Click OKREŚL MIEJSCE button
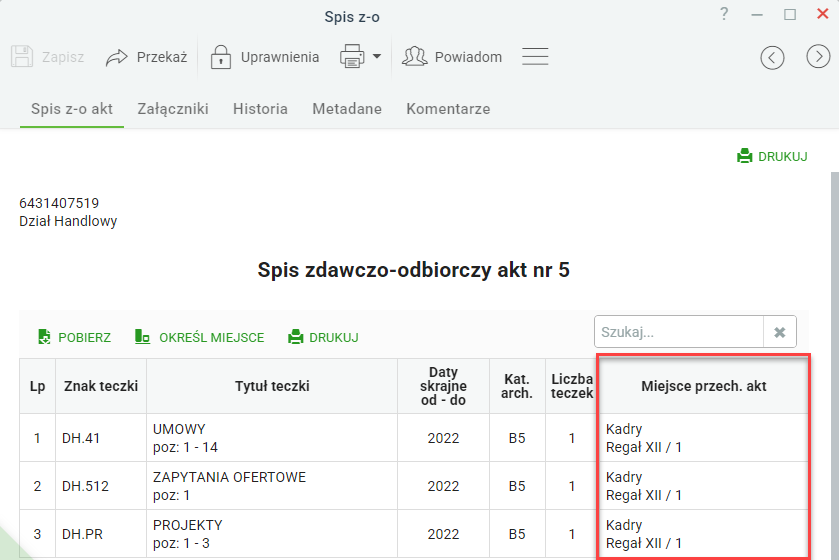The image size is (839, 560). tap(200, 337)
